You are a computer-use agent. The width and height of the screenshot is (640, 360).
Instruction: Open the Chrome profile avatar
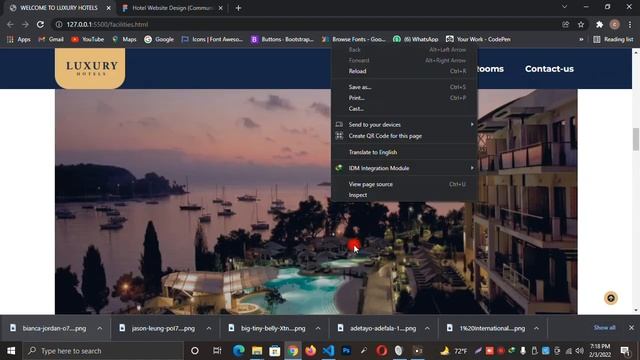(614, 24)
